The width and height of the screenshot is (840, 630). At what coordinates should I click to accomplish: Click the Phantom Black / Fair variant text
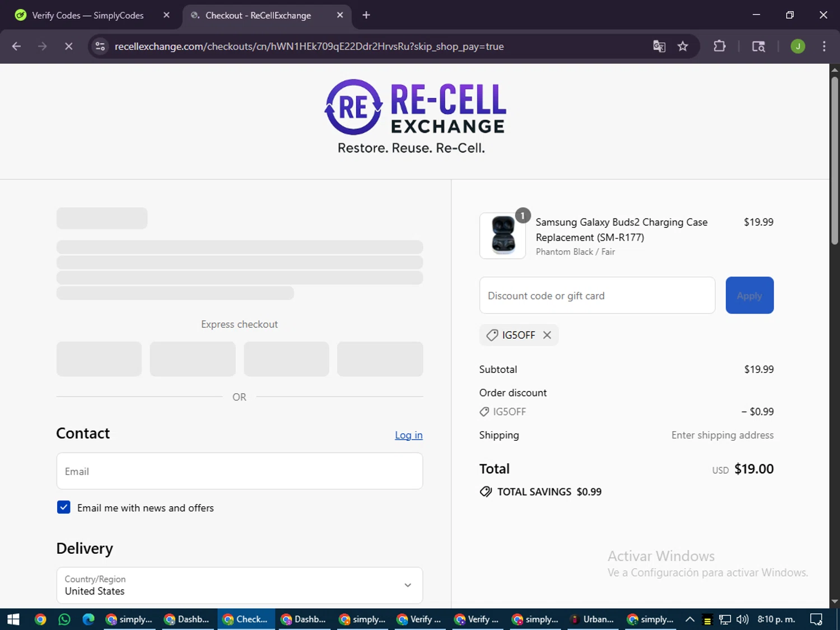[x=575, y=252]
